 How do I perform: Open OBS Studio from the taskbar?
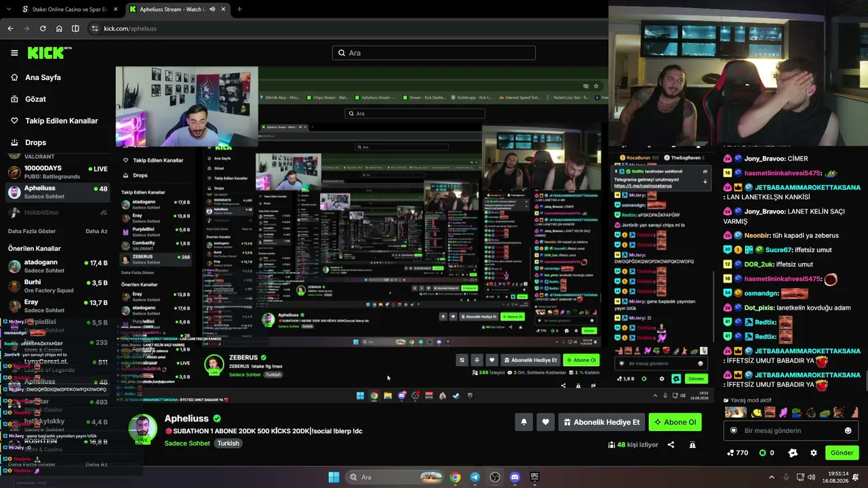click(495, 477)
